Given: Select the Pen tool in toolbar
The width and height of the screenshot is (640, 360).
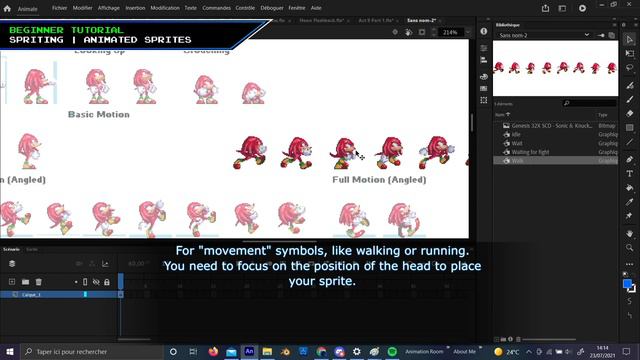Looking at the screenshot, I should [629, 159].
